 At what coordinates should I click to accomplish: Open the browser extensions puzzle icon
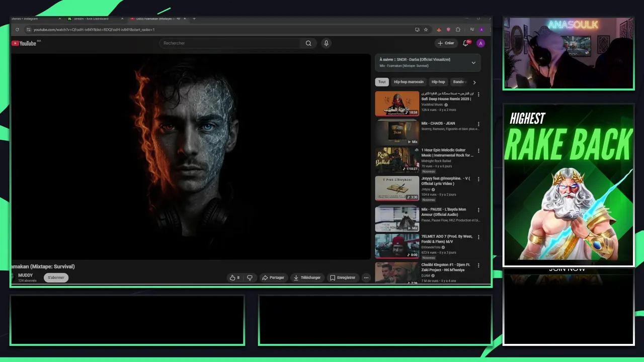(458, 30)
